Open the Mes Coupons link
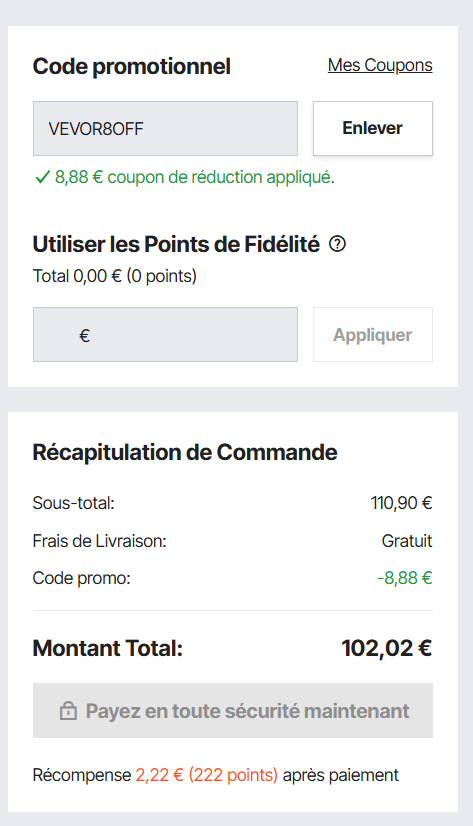The height and width of the screenshot is (826, 473). click(x=380, y=65)
